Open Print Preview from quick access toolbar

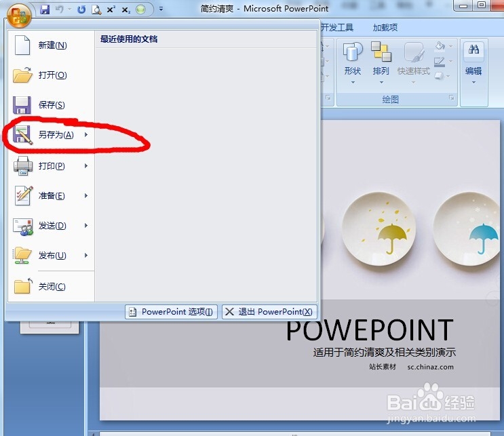point(96,9)
